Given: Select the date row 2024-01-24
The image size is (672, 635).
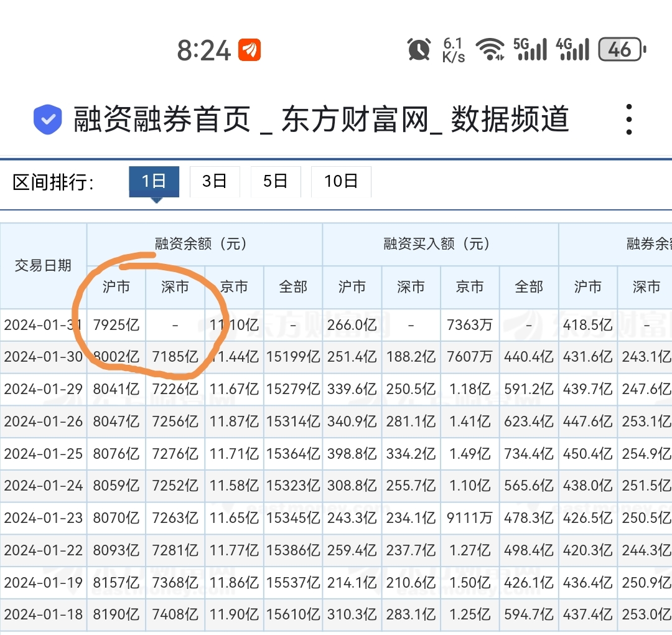Looking at the screenshot, I should pyautogui.click(x=44, y=486).
